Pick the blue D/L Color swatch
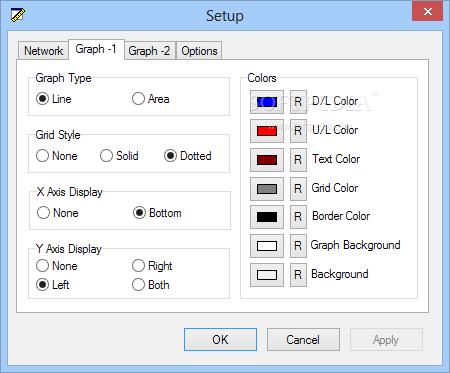 267,102
